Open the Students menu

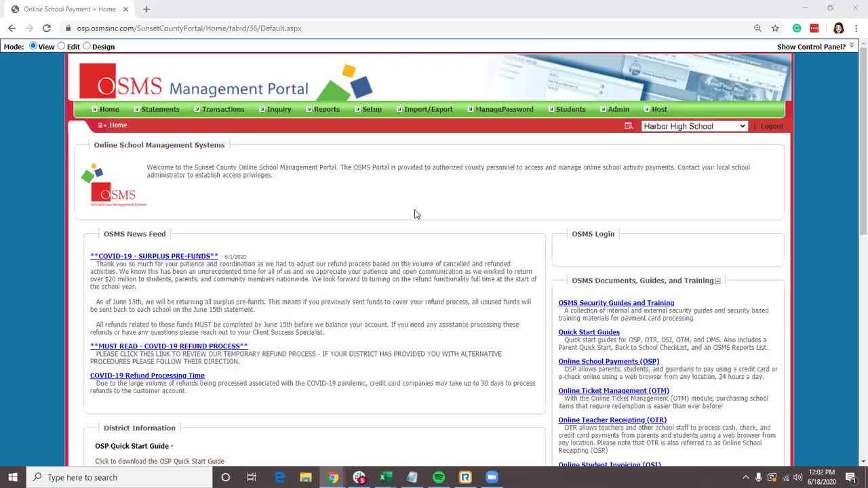coord(571,109)
